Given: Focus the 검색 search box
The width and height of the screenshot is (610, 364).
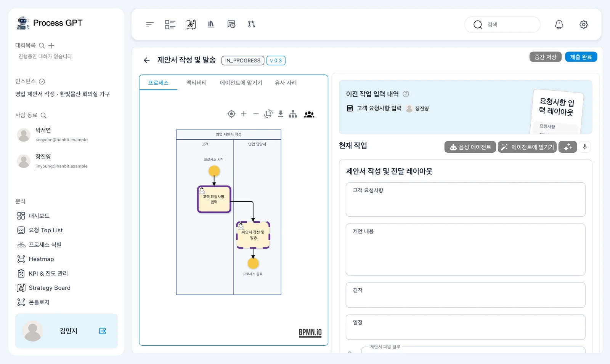Looking at the screenshot, I should (502, 24).
